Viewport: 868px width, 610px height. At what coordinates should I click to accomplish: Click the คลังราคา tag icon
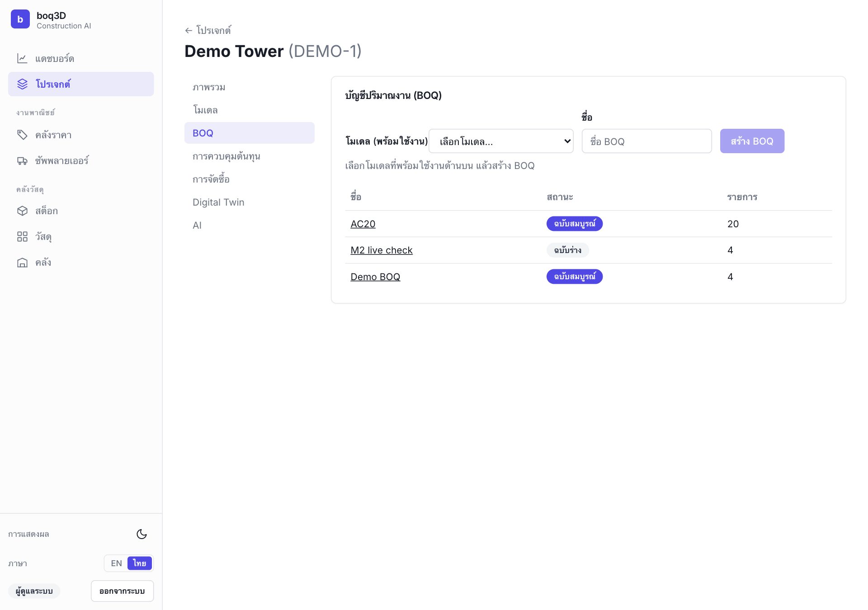tap(22, 135)
